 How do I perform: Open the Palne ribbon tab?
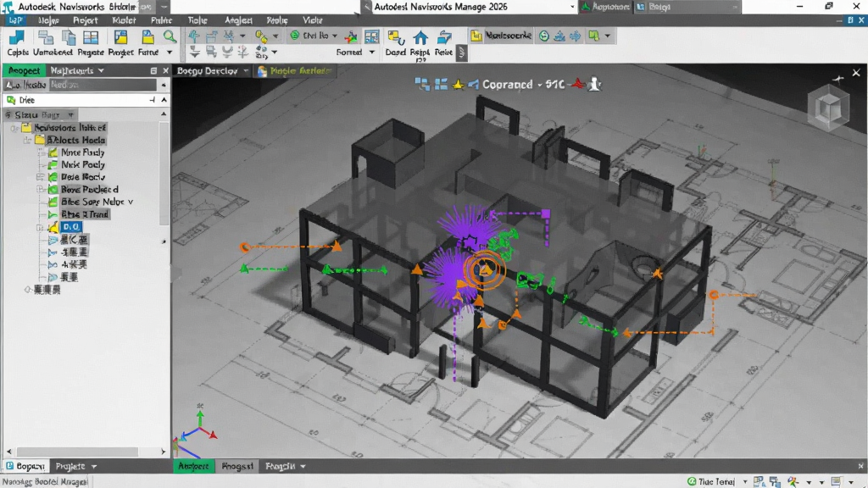point(162,20)
